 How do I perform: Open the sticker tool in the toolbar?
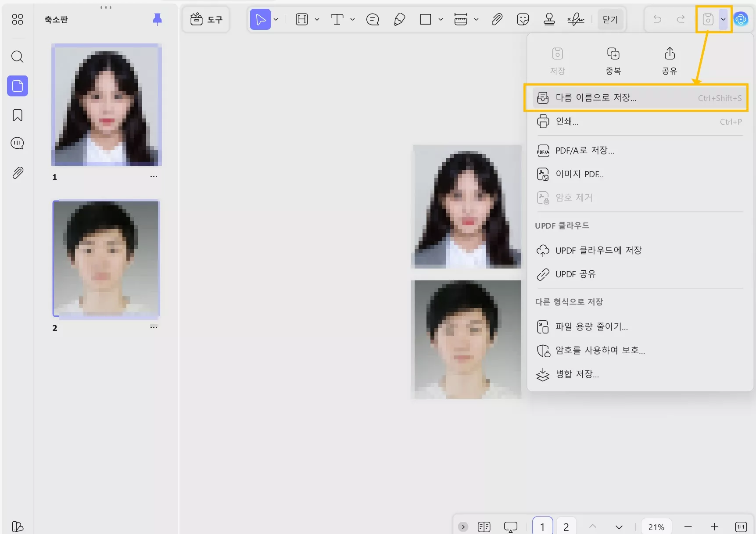523,19
